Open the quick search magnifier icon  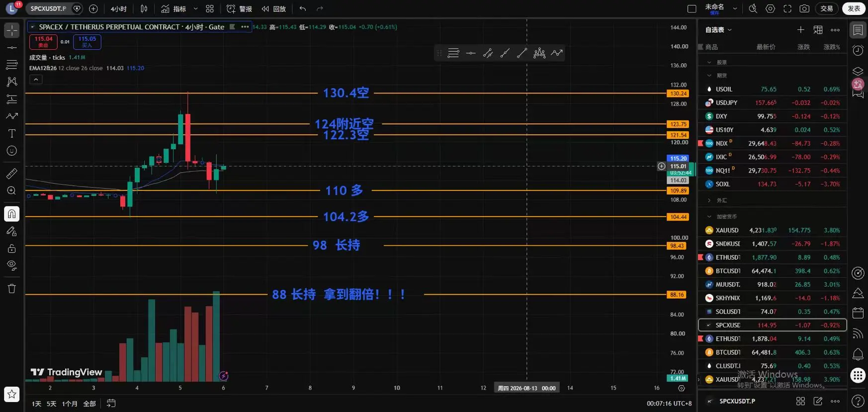point(753,8)
